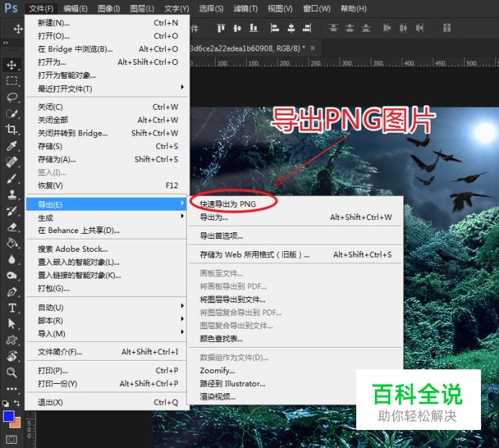The image size is (499, 448).
Task: Expand the 脚本(R) submenu
Action: (x=107, y=320)
